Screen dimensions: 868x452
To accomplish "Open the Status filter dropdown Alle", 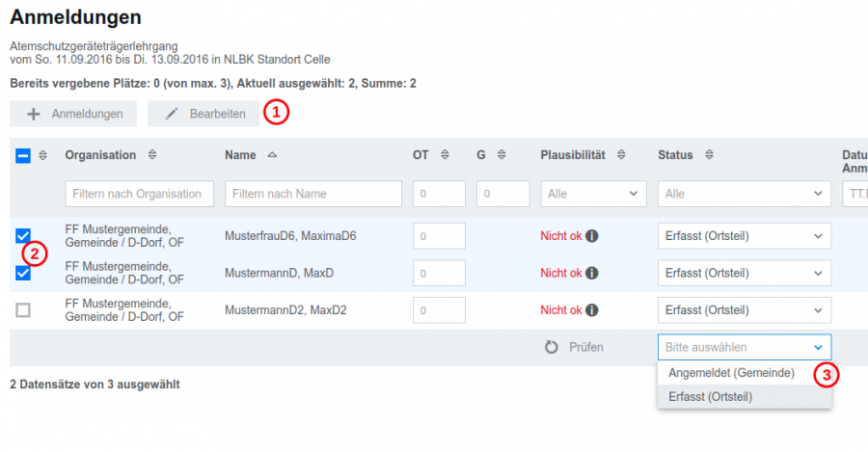I will tap(744, 194).
